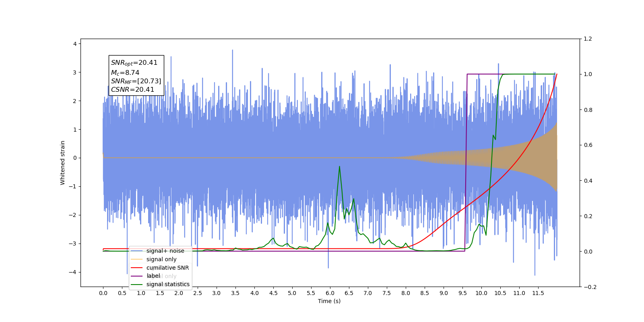Click the left y-axis tick label −4

coord(72,272)
